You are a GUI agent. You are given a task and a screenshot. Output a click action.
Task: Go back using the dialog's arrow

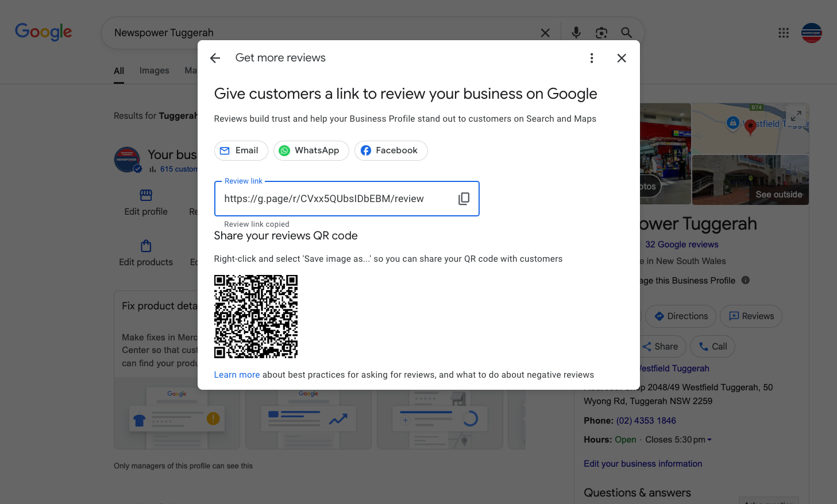click(x=215, y=58)
